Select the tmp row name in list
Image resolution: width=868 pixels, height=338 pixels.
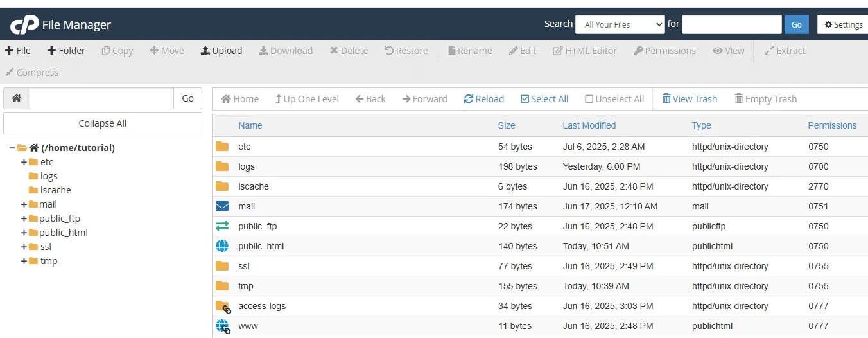click(x=246, y=286)
